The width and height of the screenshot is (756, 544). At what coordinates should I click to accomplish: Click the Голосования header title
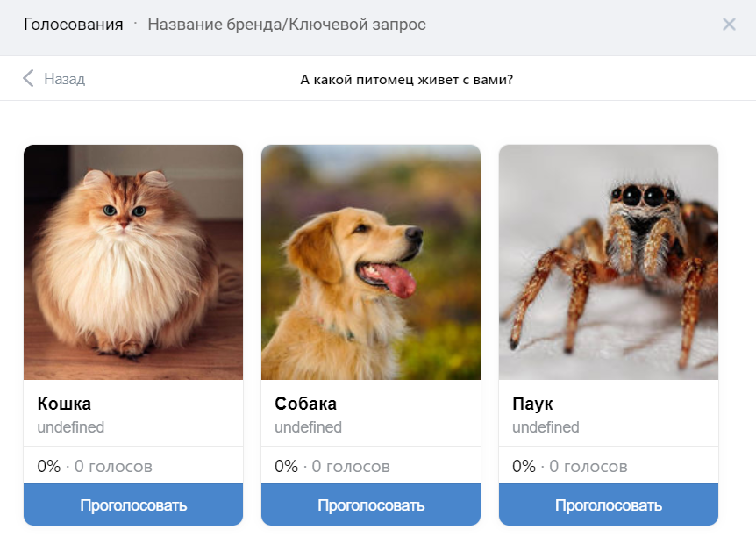(74, 24)
